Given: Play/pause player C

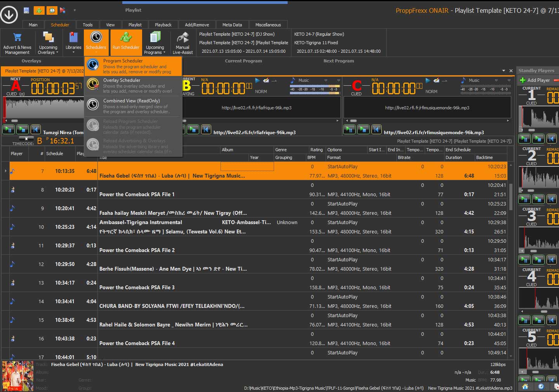Looking at the screenshot, I should tap(349, 130).
